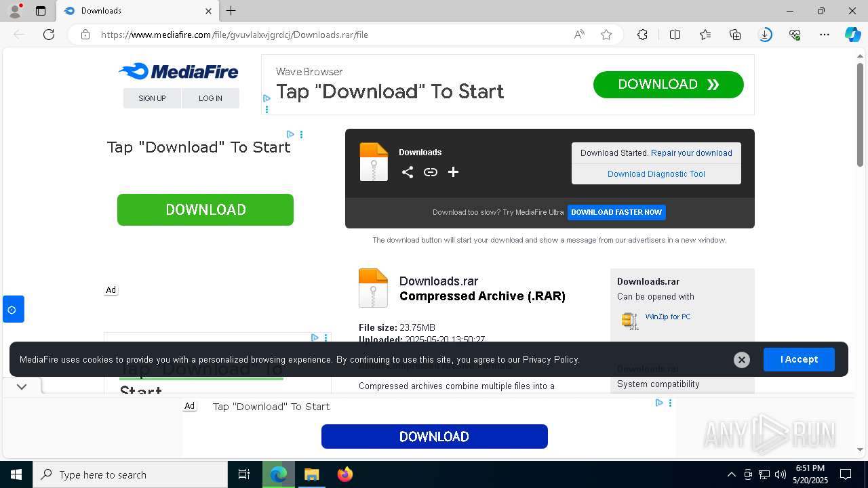Open Edge profile avatar
This screenshot has width=868, height=488.
pos(15,11)
